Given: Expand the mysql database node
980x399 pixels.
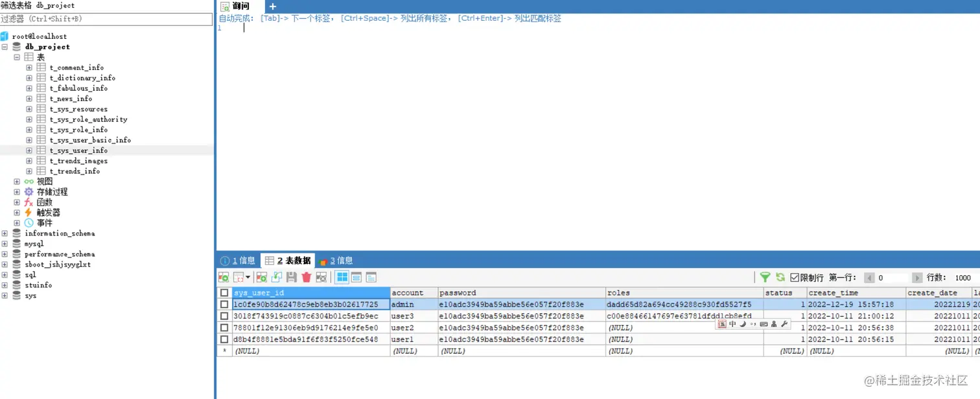Looking at the screenshot, I should click(5, 244).
